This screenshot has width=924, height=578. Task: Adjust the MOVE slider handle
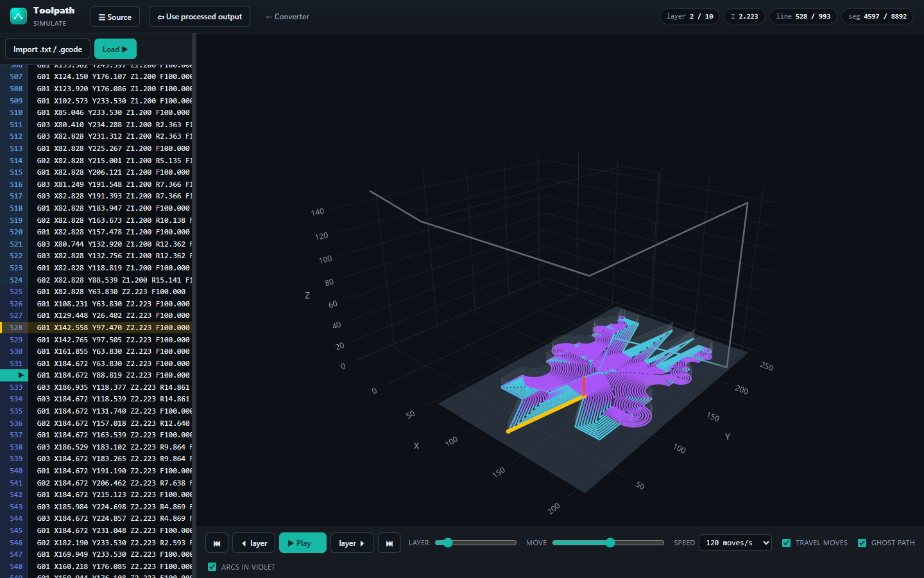[x=610, y=543]
